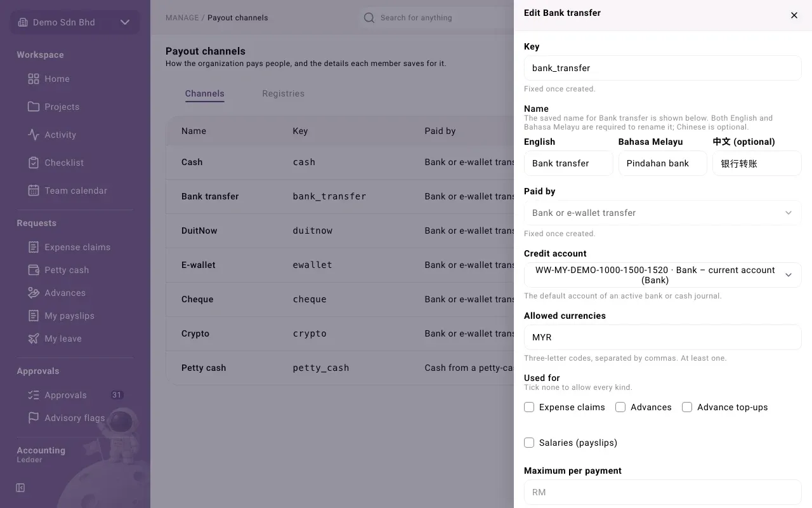
Task: Tick the Expense claims checkbox
Action: click(x=529, y=407)
